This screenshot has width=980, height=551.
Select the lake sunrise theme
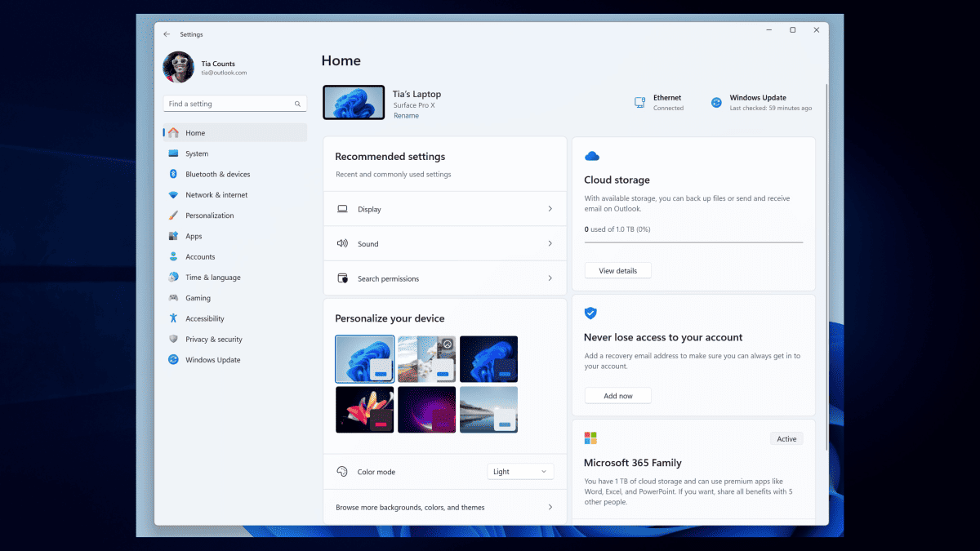tap(488, 410)
